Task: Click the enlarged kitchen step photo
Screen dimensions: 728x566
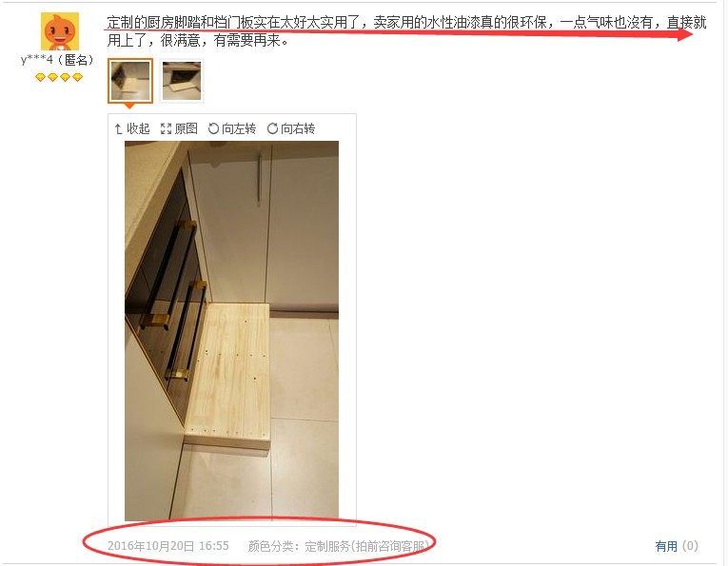Action: coord(231,331)
